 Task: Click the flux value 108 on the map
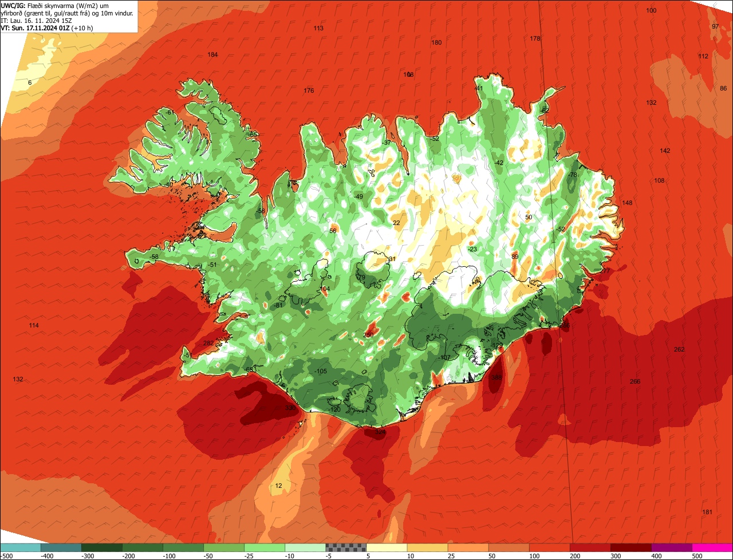[659, 180]
